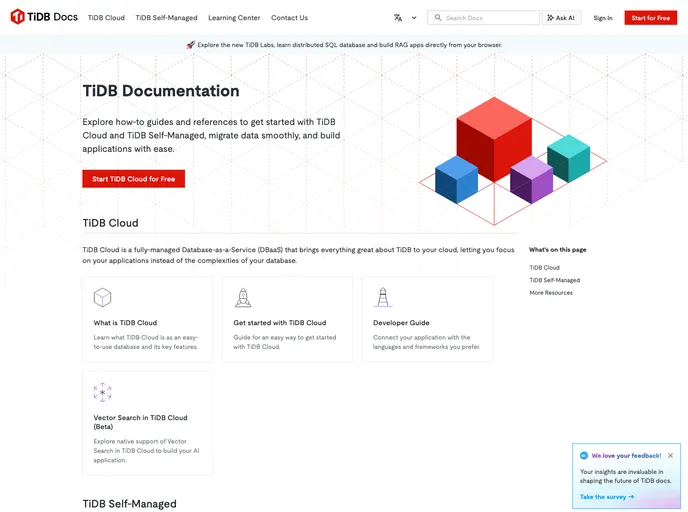Open the TiDB Cloud nav menu
The height and width of the screenshot is (512, 688).
[106, 18]
